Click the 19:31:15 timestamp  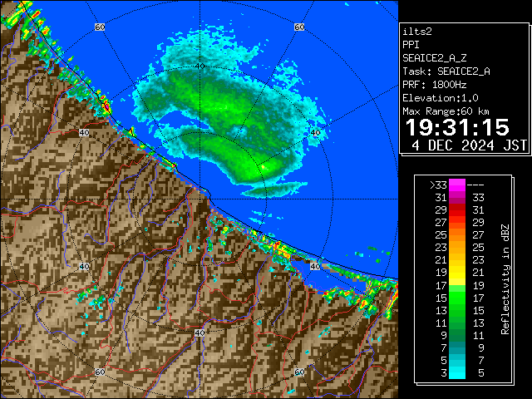[x=457, y=127]
